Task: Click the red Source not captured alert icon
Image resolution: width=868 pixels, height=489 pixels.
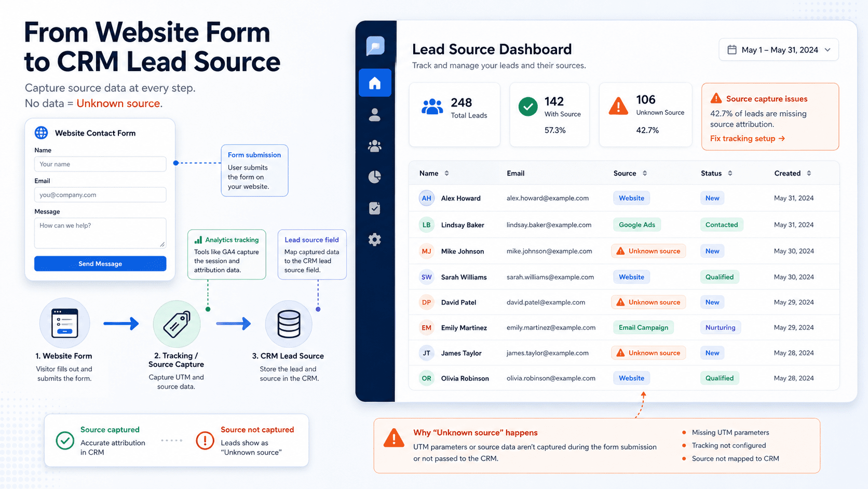Action: 205,441
